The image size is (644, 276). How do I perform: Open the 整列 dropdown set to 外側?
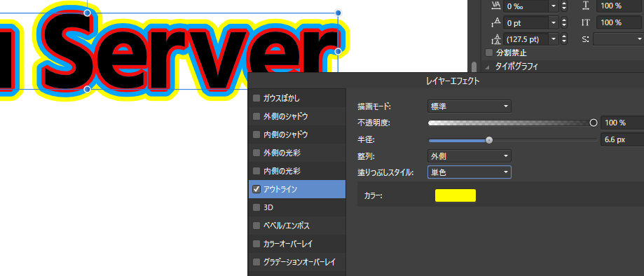tap(469, 156)
